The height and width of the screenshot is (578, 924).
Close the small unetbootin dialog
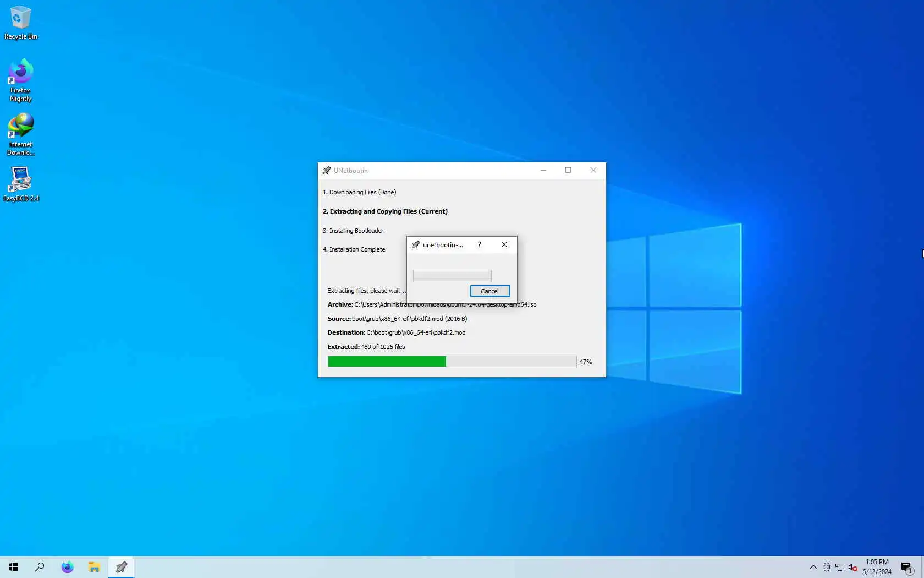[x=504, y=245]
